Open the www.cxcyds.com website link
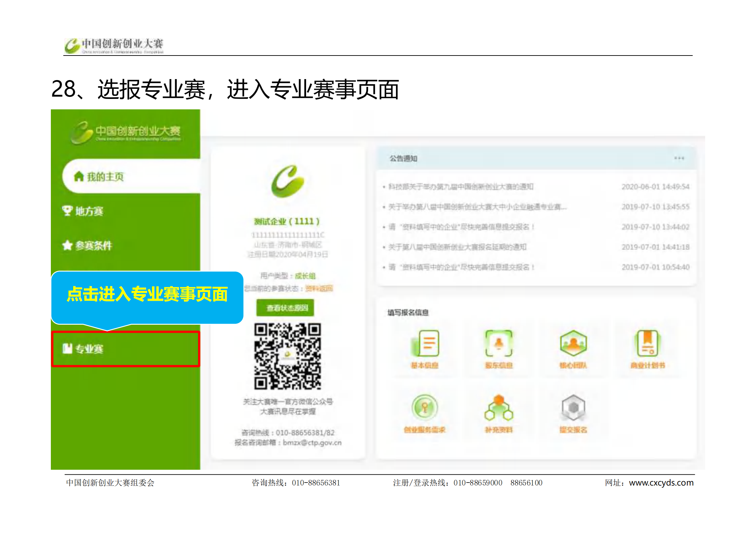This screenshot has height=534, width=756. [x=661, y=483]
